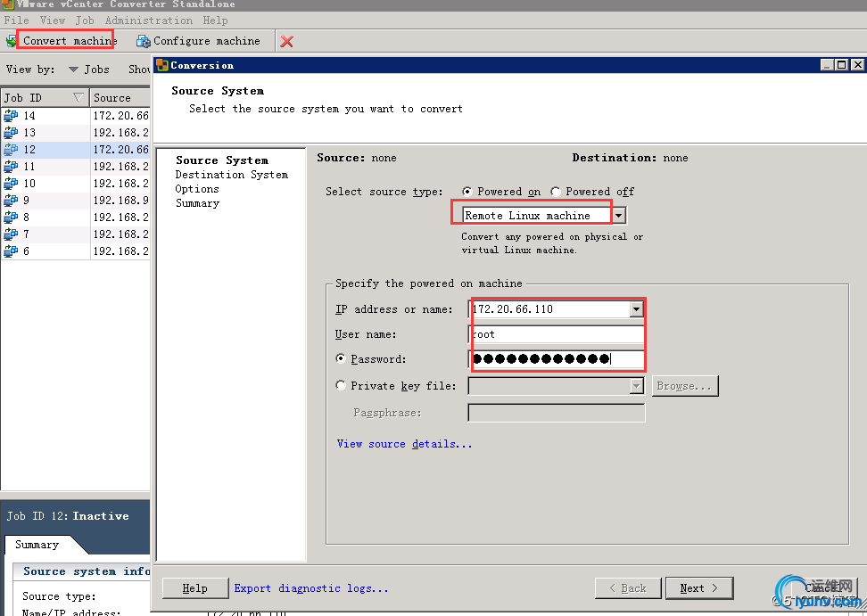Click the Next button
Viewport: 867px width, 616px height.
tap(699, 588)
